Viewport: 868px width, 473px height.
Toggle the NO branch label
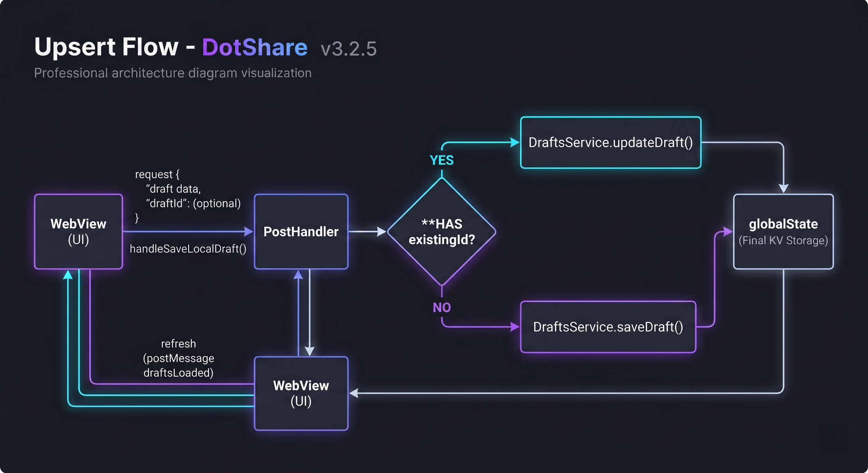(441, 307)
